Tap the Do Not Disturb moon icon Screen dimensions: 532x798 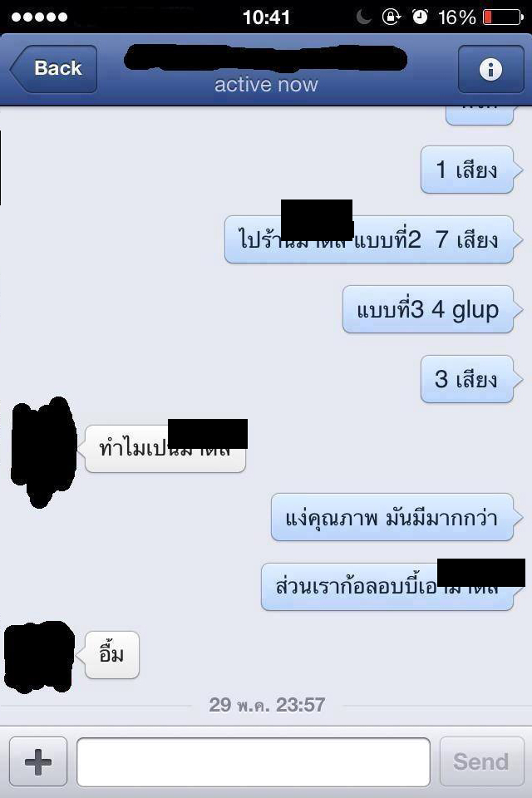point(363,17)
